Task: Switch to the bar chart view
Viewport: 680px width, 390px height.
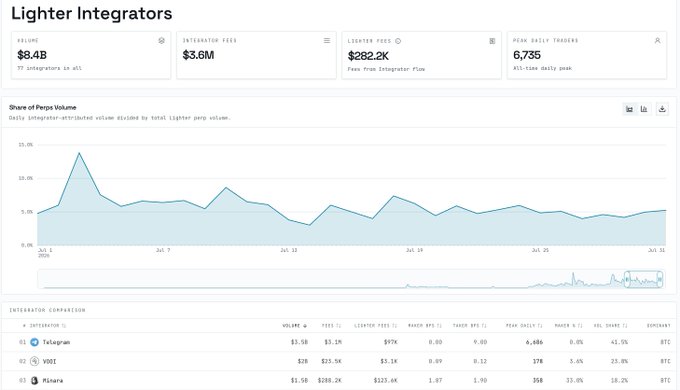Action: (x=644, y=109)
